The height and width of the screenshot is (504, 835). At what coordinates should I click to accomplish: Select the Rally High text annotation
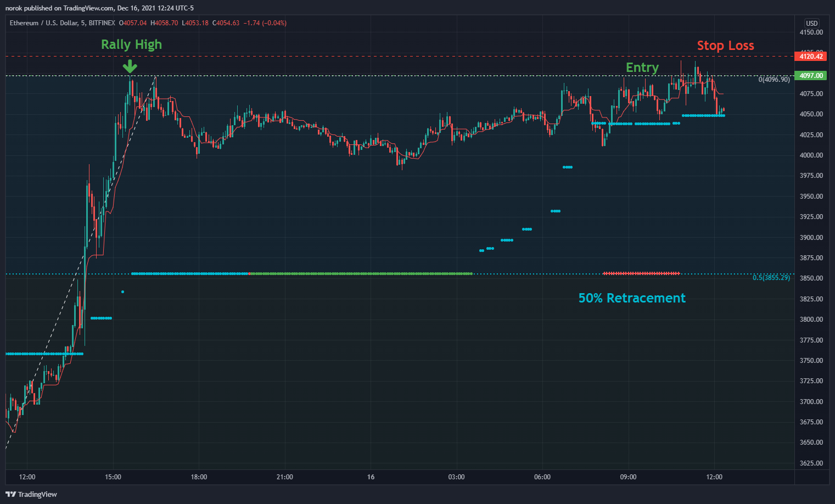(131, 44)
